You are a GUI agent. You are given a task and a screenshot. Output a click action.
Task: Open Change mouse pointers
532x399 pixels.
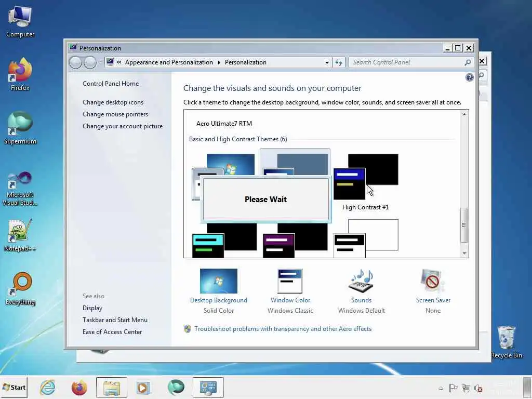(x=115, y=114)
